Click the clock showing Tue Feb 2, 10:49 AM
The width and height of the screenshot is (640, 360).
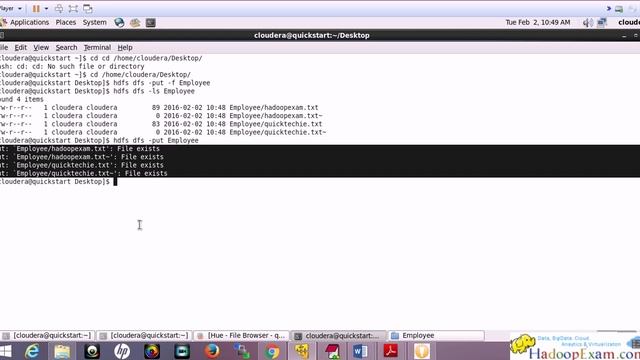pos(538,22)
